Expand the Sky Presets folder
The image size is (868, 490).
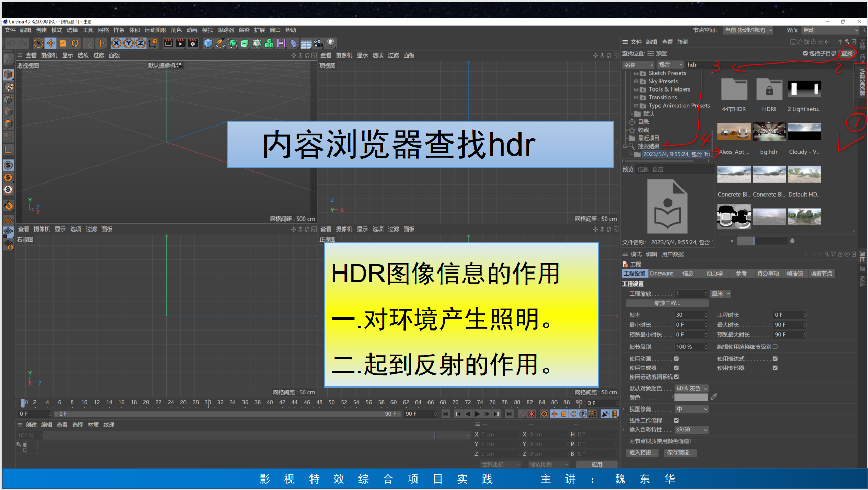pos(636,81)
